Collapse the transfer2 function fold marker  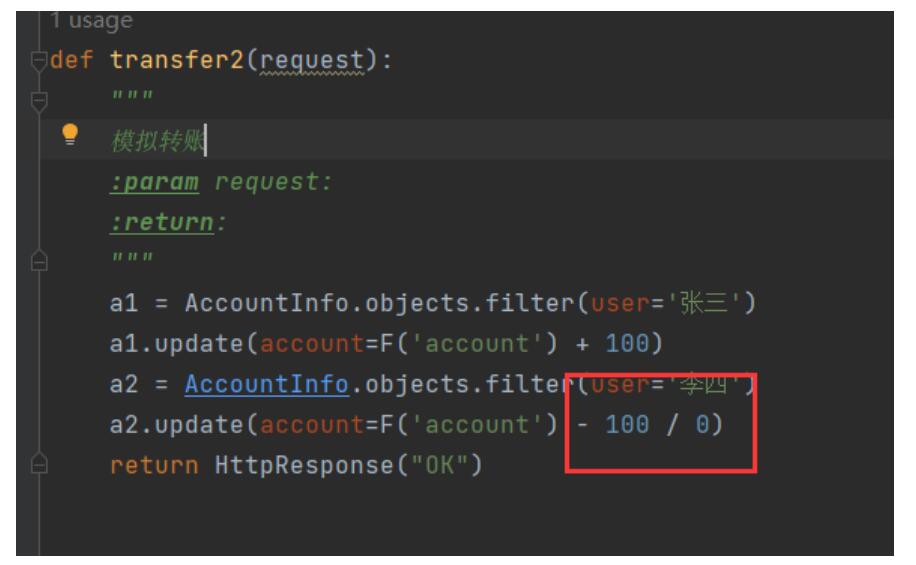40,59
